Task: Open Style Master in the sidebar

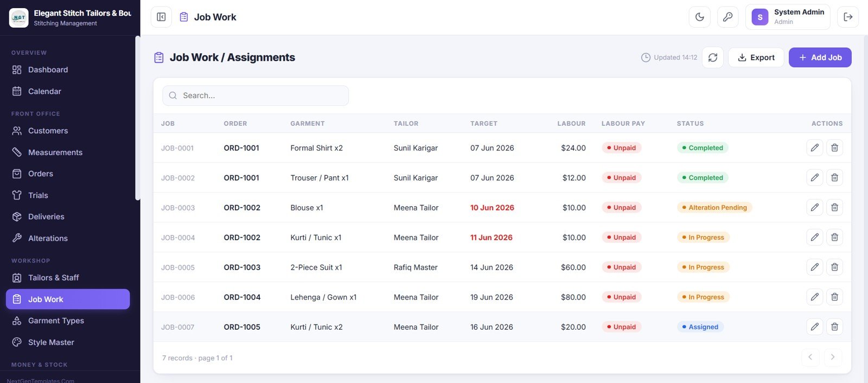Action: pyautogui.click(x=68, y=342)
